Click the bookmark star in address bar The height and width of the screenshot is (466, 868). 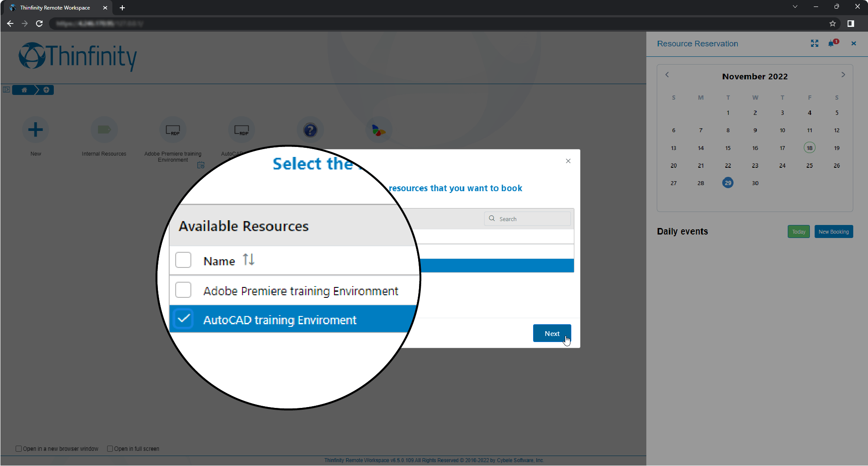point(832,24)
